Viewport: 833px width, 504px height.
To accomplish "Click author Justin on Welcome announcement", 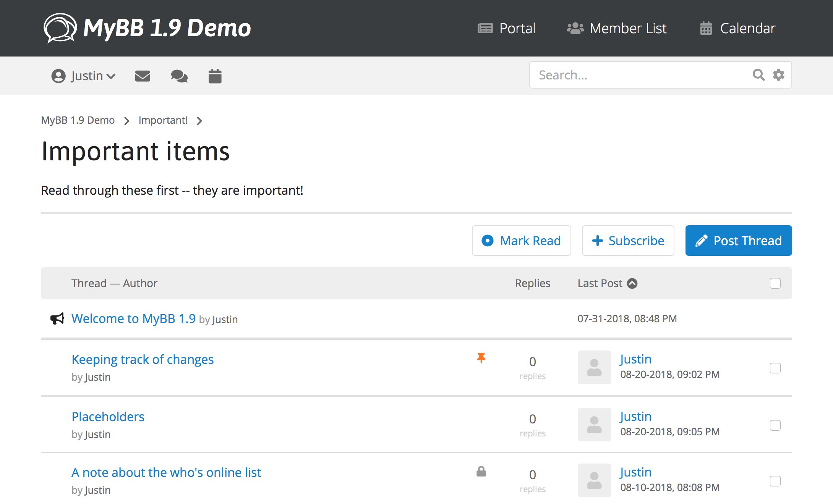I will click(225, 319).
